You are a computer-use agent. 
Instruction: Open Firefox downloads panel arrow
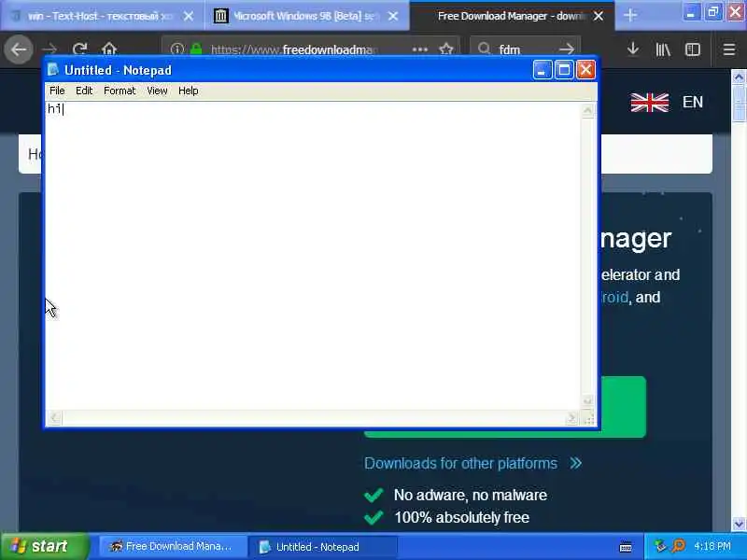[633, 49]
